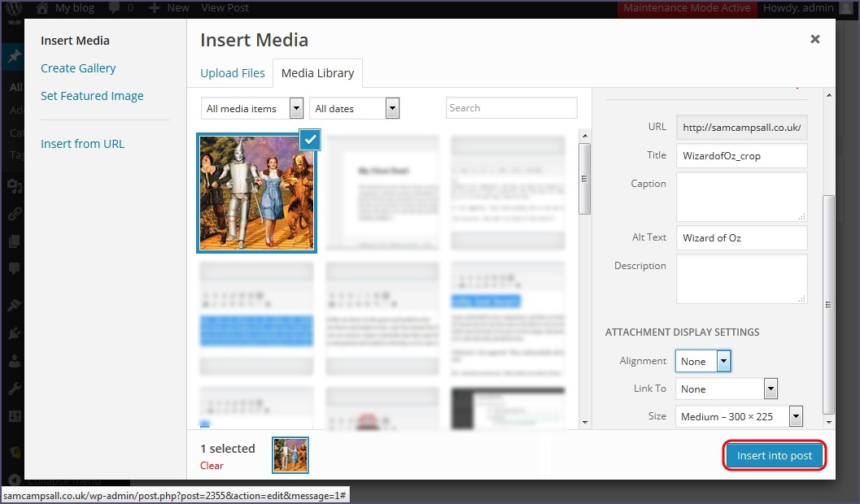
Task: Open Tools via the wrench sidebar icon
Action: coord(14,389)
